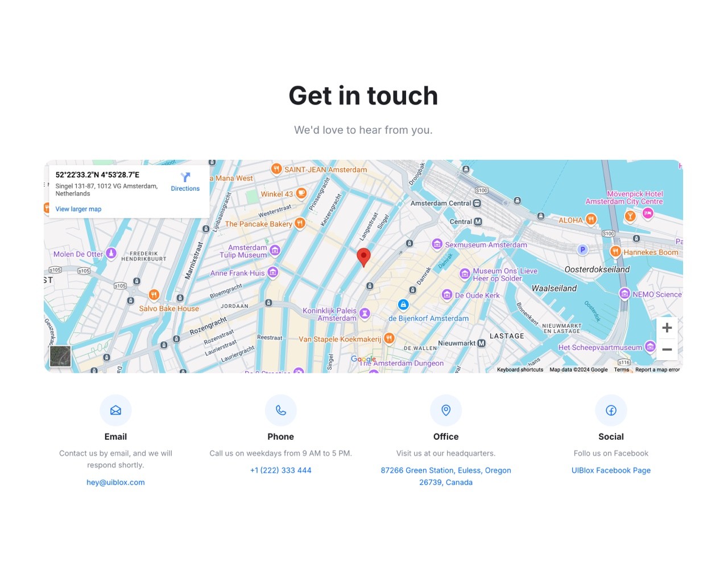Select de Bijenkorf Amsterdam shopping marker
The height and width of the screenshot is (569, 728).
[x=403, y=305]
